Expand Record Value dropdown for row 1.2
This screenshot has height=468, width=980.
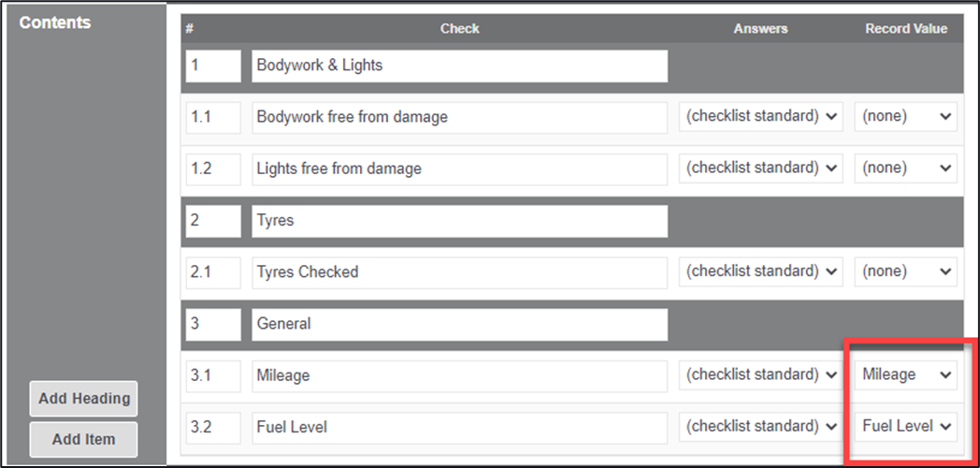905,168
